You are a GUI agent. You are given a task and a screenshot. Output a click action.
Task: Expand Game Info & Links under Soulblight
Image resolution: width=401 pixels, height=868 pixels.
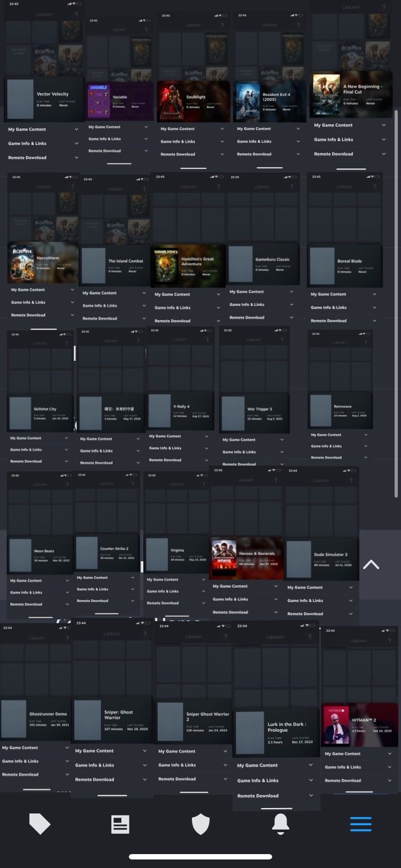[x=192, y=142]
